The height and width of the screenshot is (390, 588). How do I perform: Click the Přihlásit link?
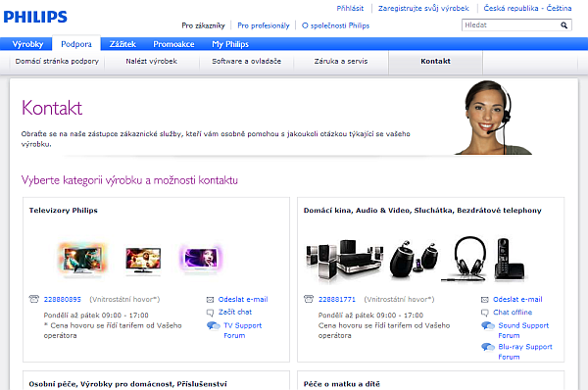350,8
